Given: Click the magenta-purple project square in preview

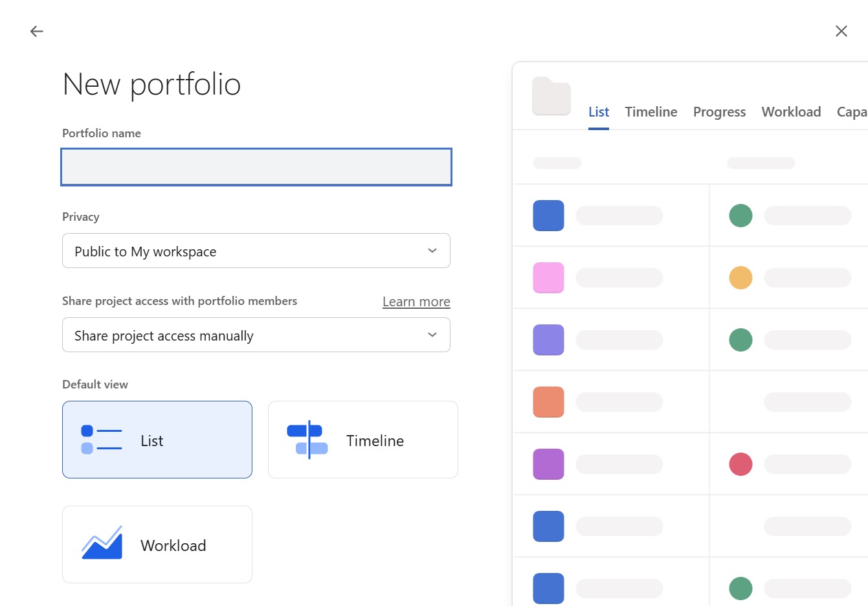Looking at the screenshot, I should (x=548, y=464).
